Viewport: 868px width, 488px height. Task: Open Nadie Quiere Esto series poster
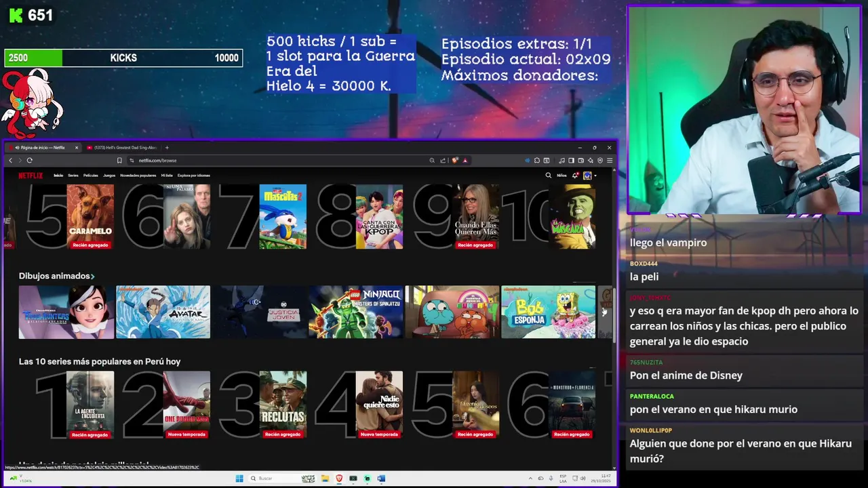point(379,405)
